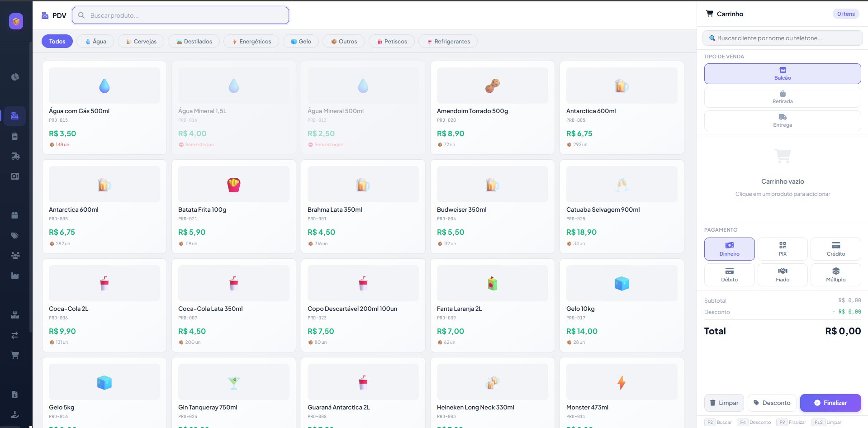Click the money bill cashier icon in sidebar
This screenshot has width=868, height=428.
(15, 176)
